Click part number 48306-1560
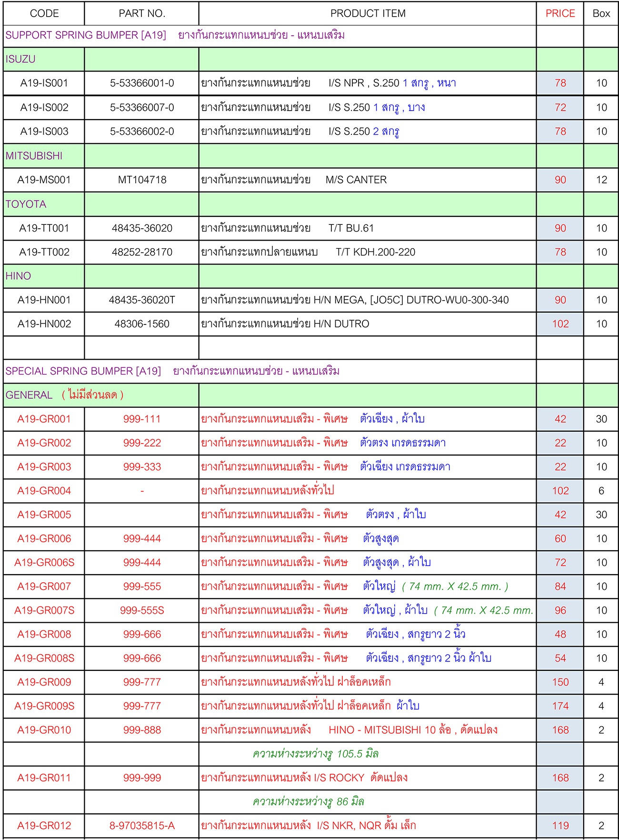The height and width of the screenshot is (840, 619). tap(142, 324)
